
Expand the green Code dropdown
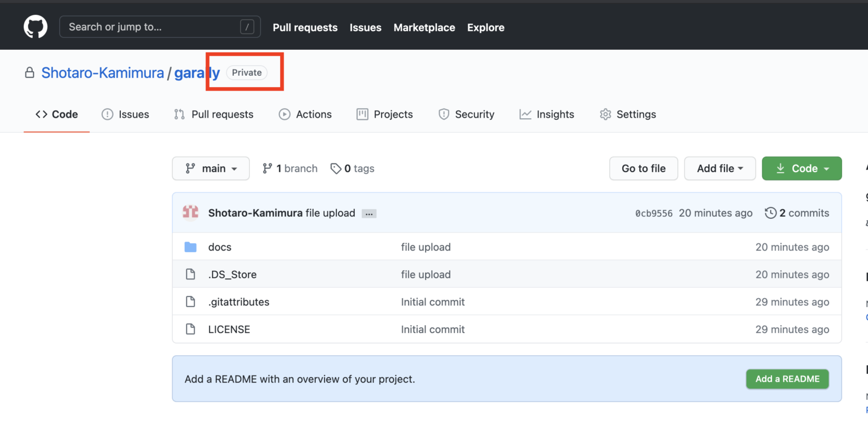[801, 169]
